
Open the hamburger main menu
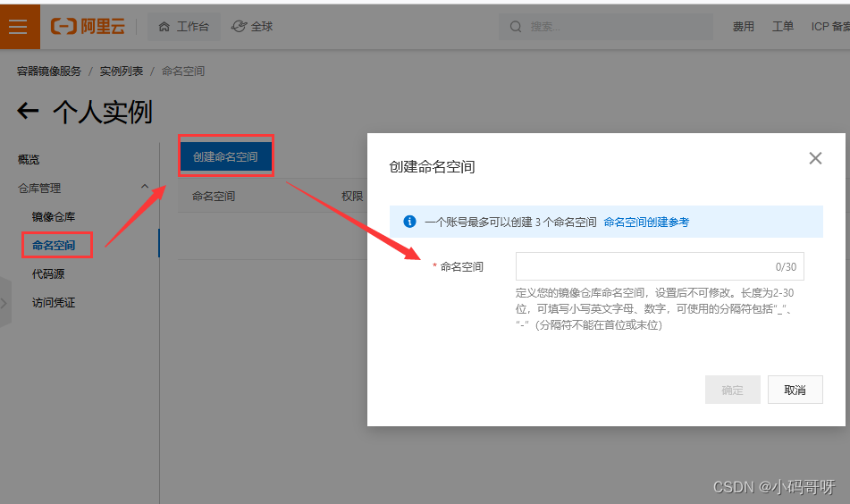19,27
